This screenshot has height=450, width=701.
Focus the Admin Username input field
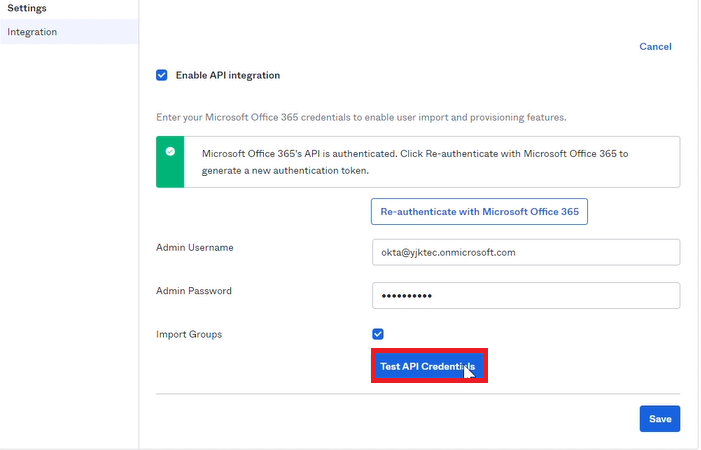pyautogui.click(x=526, y=252)
